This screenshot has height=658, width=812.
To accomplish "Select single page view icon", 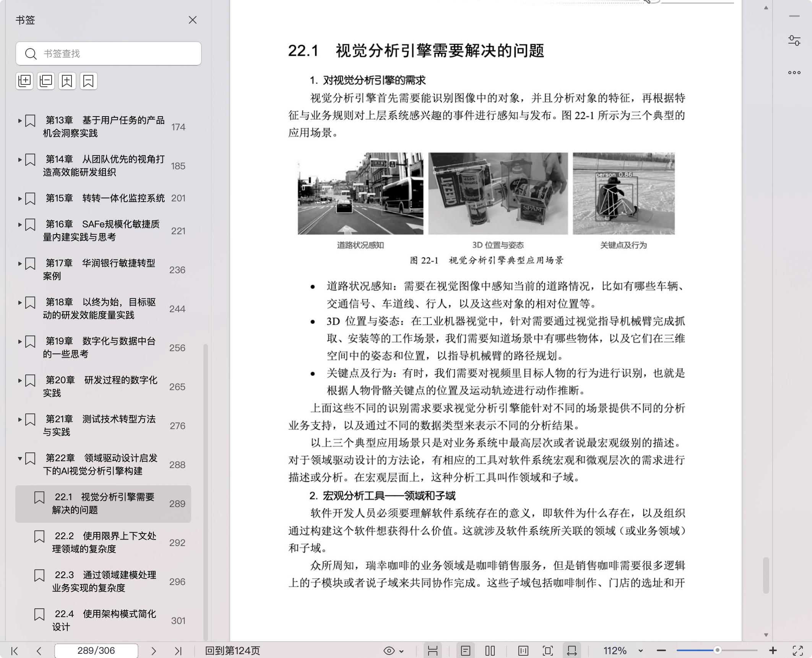I will [x=466, y=651].
